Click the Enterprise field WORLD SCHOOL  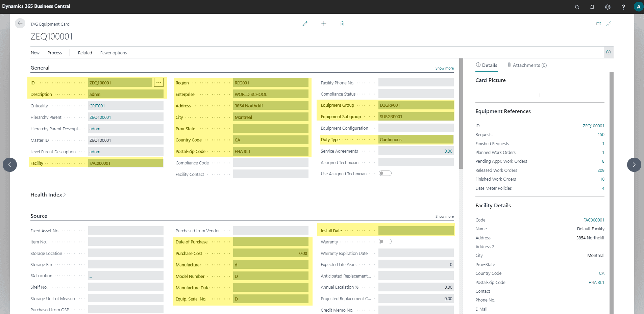pos(271,94)
